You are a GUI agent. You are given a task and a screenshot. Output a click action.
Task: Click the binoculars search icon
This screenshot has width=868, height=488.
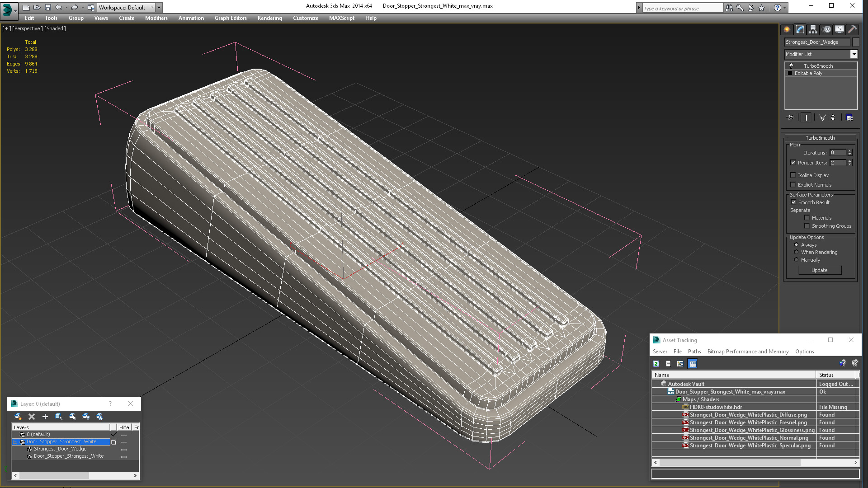pyautogui.click(x=729, y=8)
